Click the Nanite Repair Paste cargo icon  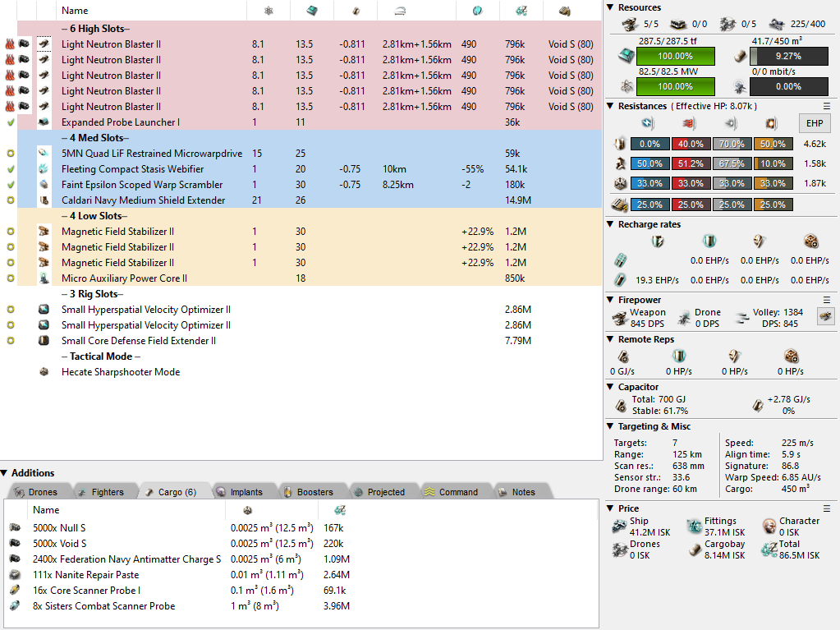(x=15, y=575)
